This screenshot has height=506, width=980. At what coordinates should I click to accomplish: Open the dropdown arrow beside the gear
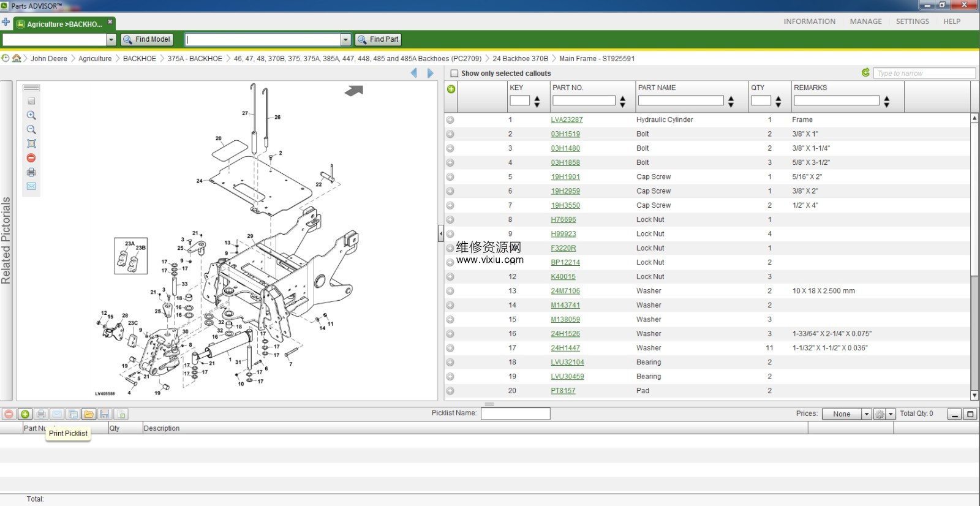(891, 414)
